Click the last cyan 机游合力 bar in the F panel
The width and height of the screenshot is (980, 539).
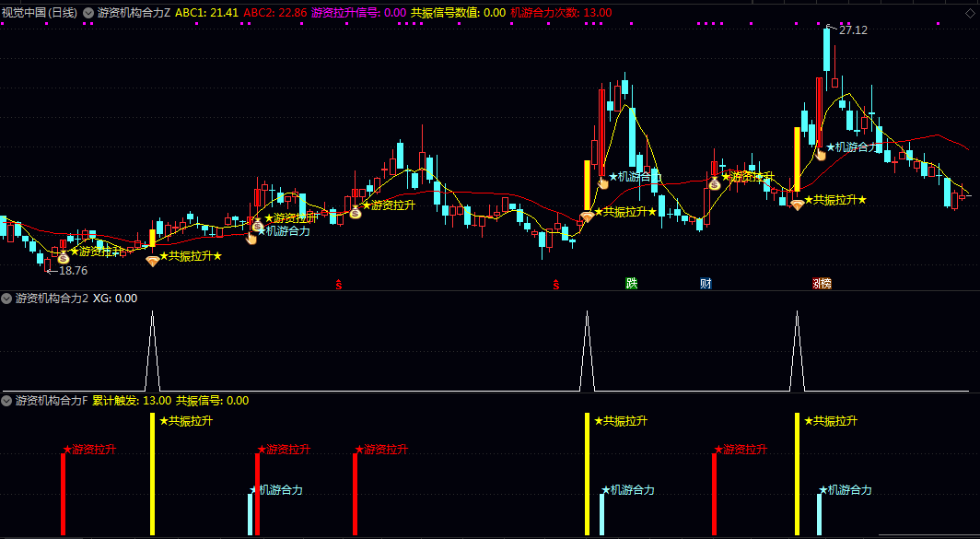click(x=820, y=515)
